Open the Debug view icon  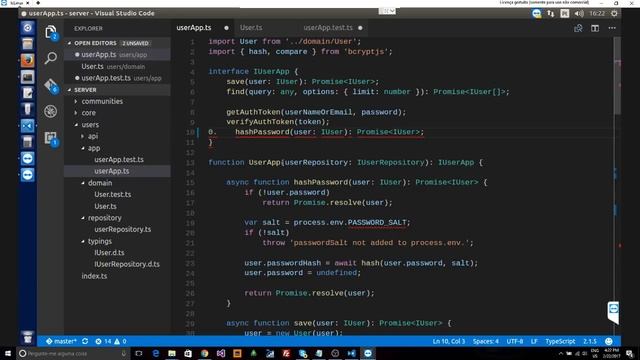51,111
